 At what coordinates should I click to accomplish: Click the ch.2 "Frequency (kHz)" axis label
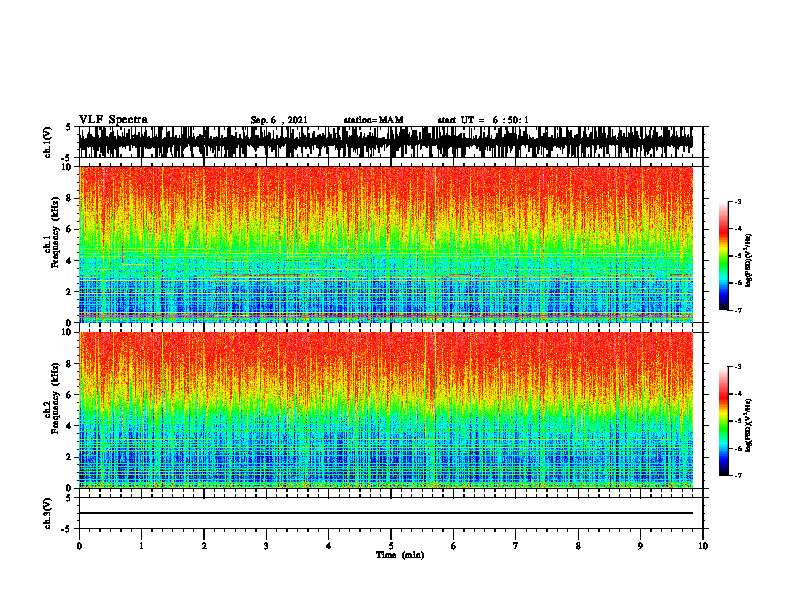pos(55,398)
